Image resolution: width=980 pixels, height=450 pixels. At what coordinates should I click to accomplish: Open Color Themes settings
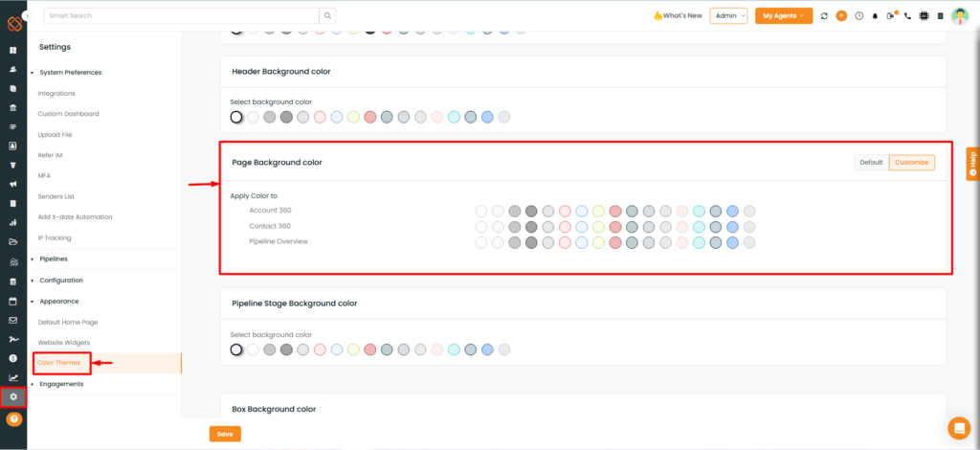58,363
